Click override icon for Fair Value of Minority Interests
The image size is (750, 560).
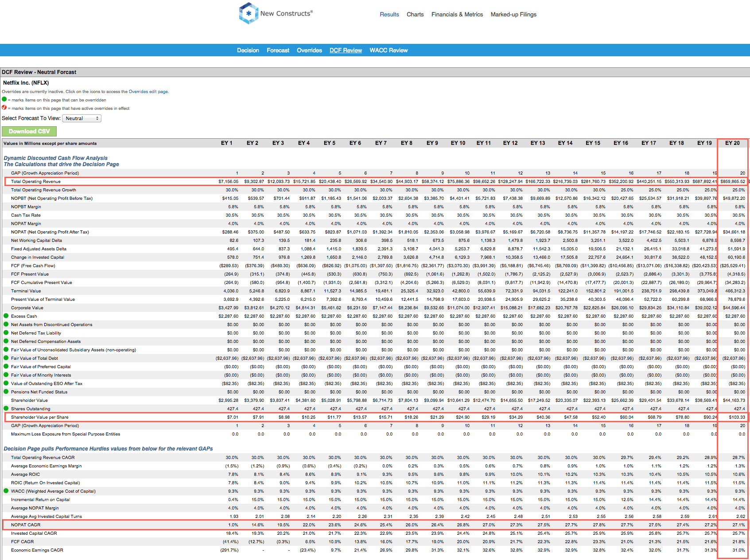(x=6, y=375)
